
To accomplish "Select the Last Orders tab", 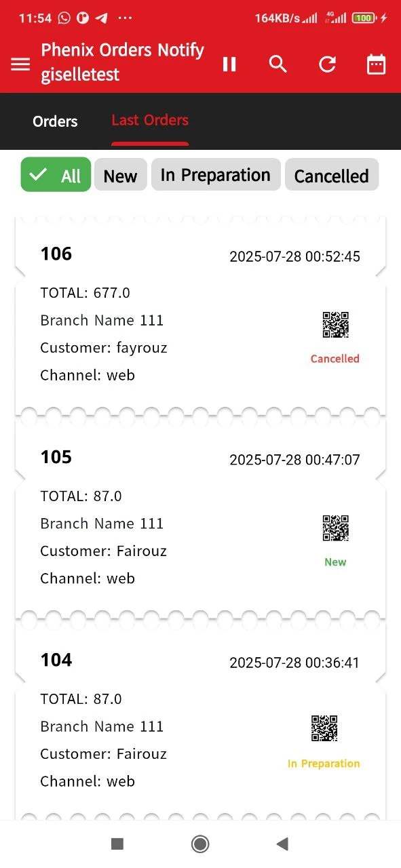I will coord(149,120).
